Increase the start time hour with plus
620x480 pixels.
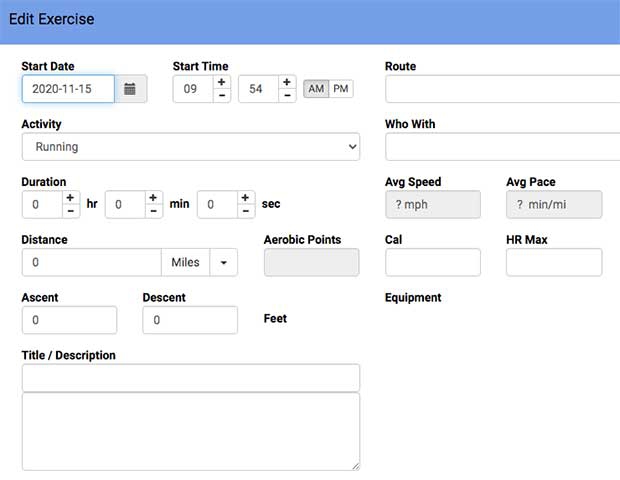[x=221, y=82]
